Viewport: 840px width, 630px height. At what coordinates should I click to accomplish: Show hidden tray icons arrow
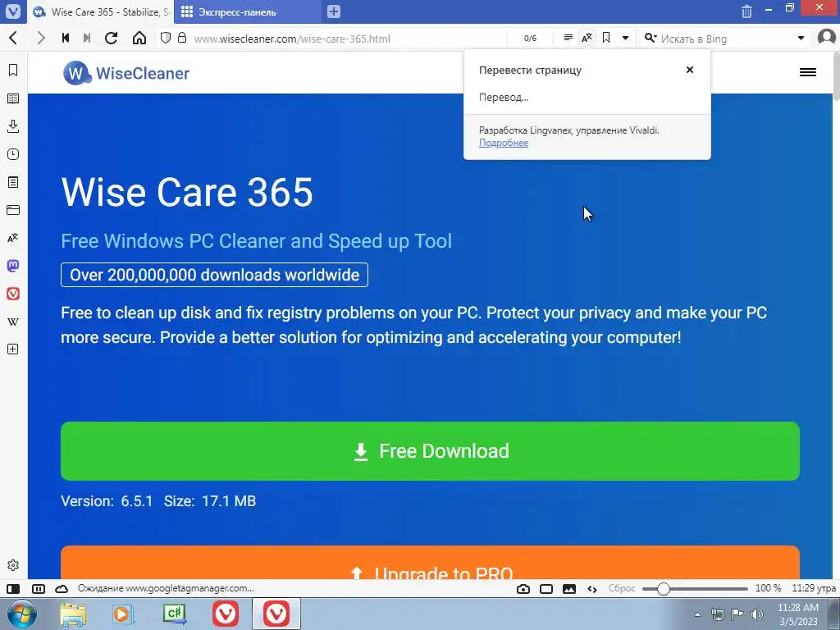(x=697, y=614)
